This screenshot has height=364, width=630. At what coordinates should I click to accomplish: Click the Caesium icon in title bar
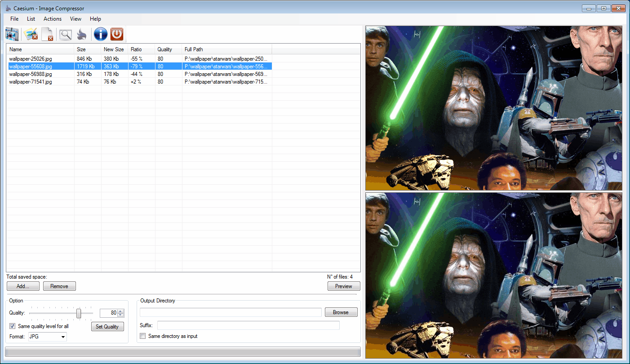pos(8,9)
